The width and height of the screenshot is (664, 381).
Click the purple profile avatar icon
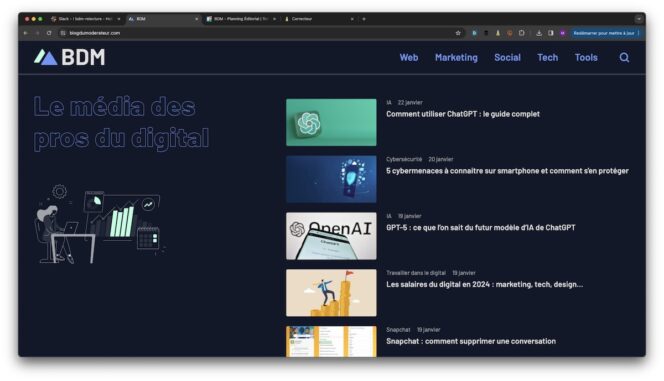click(x=562, y=33)
